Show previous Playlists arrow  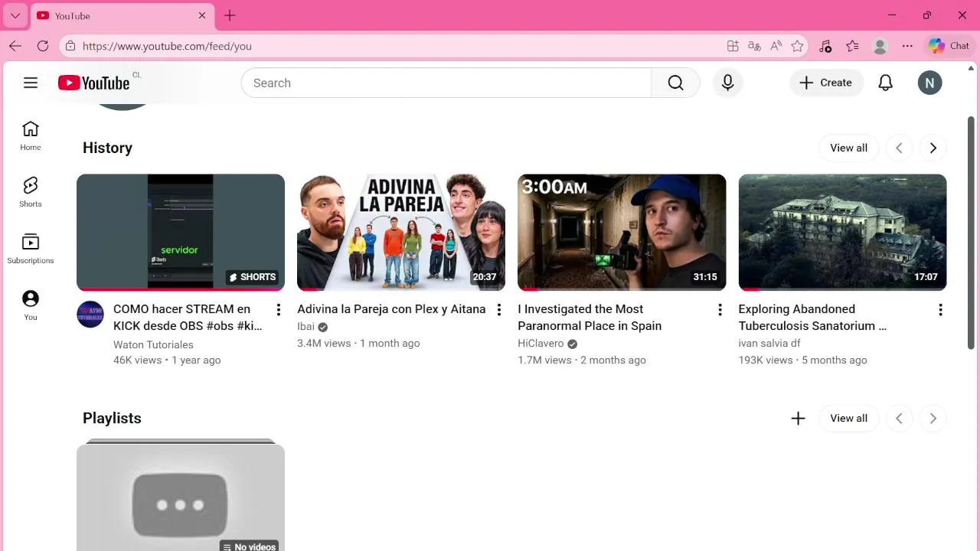tap(899, 418)
